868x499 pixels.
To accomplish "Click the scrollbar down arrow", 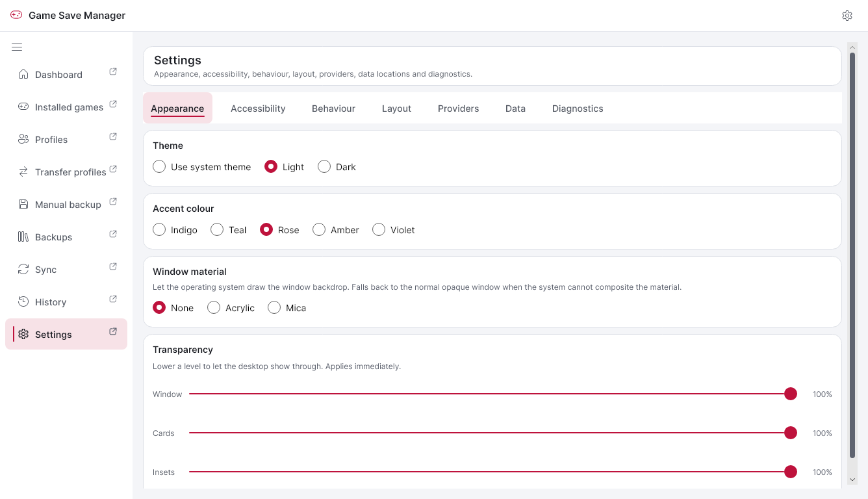I will click(852, 479).
